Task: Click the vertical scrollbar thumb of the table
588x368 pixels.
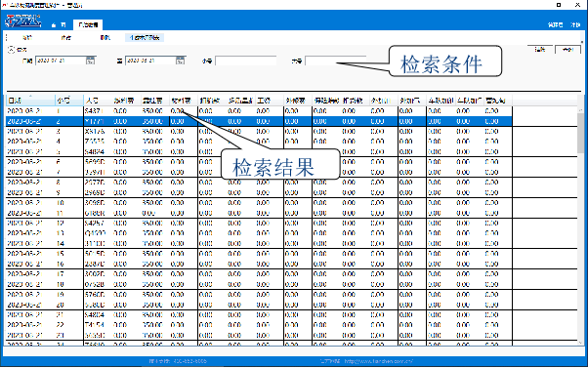Action: pyautogui.click(x=580, y=134)
